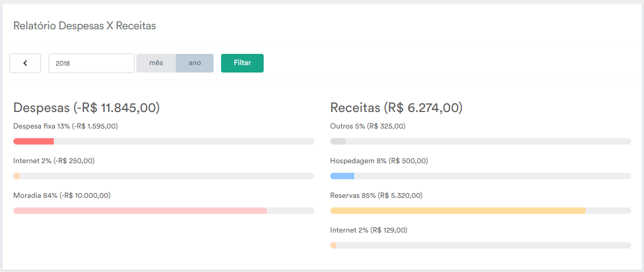Click the Despesas total heading
644x272 pixels.
pyautogui.click(x=87, y=108)
